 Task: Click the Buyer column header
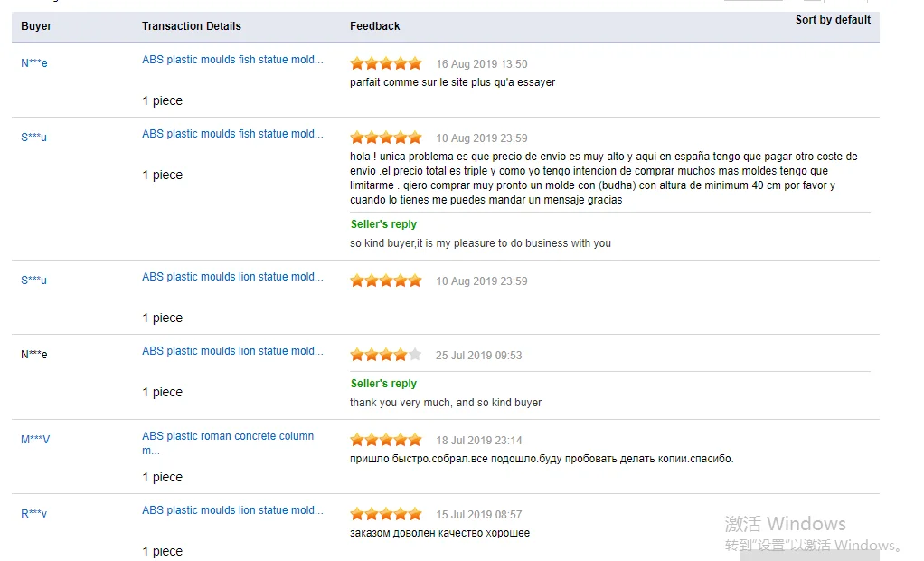[x=36, y=26]
